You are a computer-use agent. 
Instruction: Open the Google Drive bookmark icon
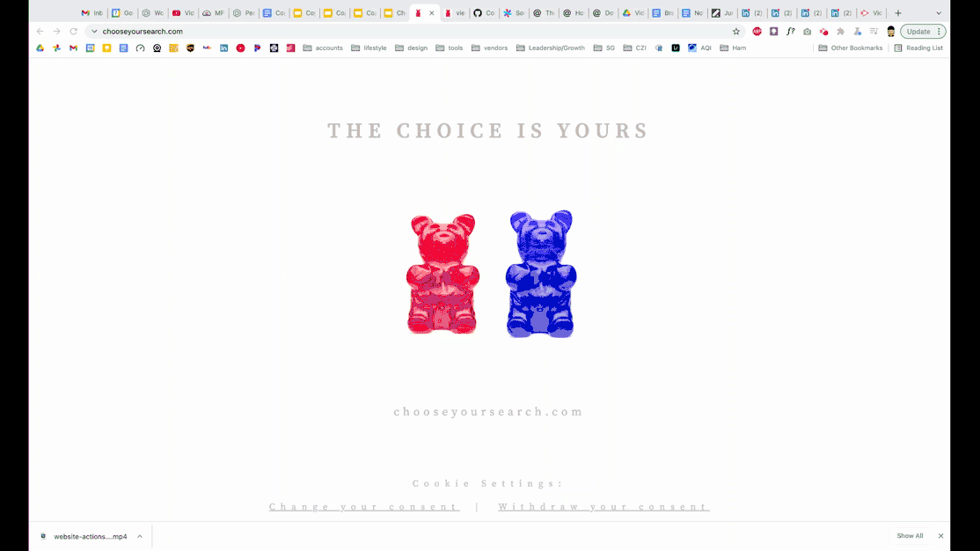40,48
